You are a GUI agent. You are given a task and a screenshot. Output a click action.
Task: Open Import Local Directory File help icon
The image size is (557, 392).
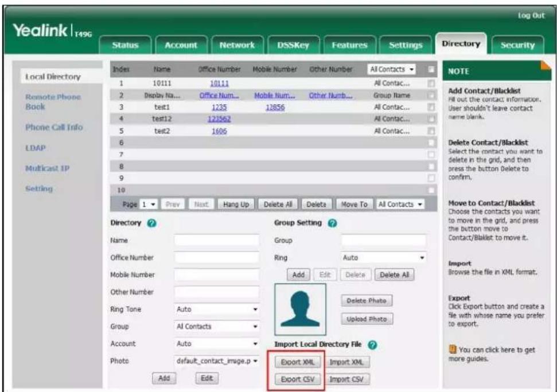click(x=372, y=344)
